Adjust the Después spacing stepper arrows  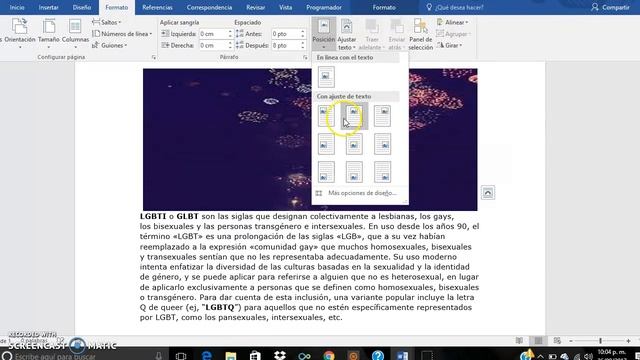303,45
